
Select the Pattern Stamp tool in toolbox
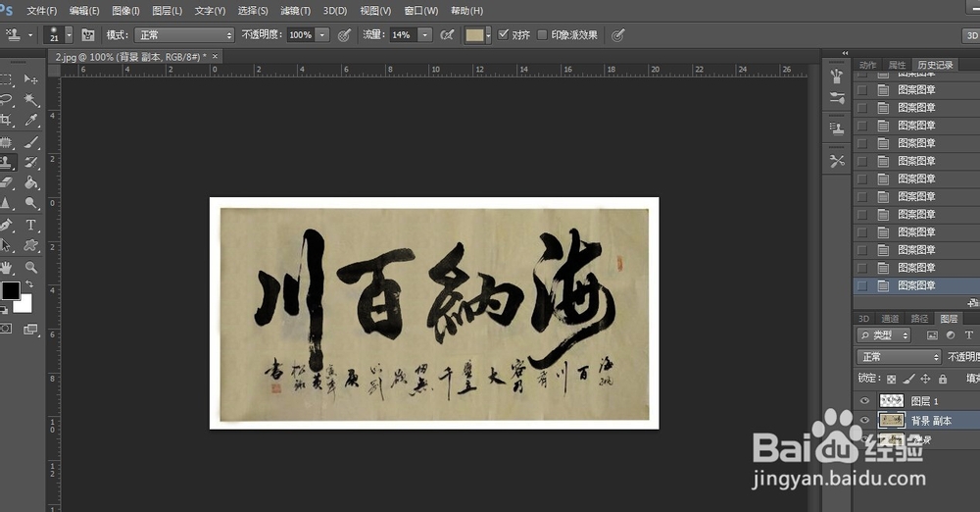(x=6, y=162)
